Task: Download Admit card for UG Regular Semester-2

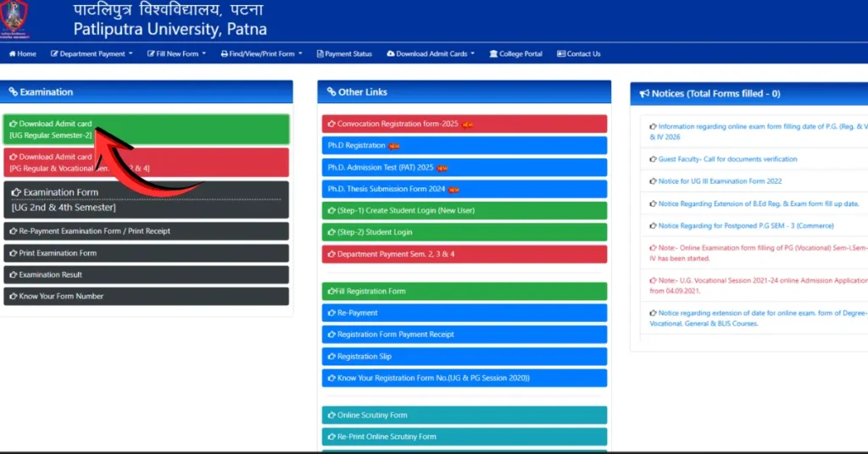Action: pyautogui.click(x=146, y=130)
